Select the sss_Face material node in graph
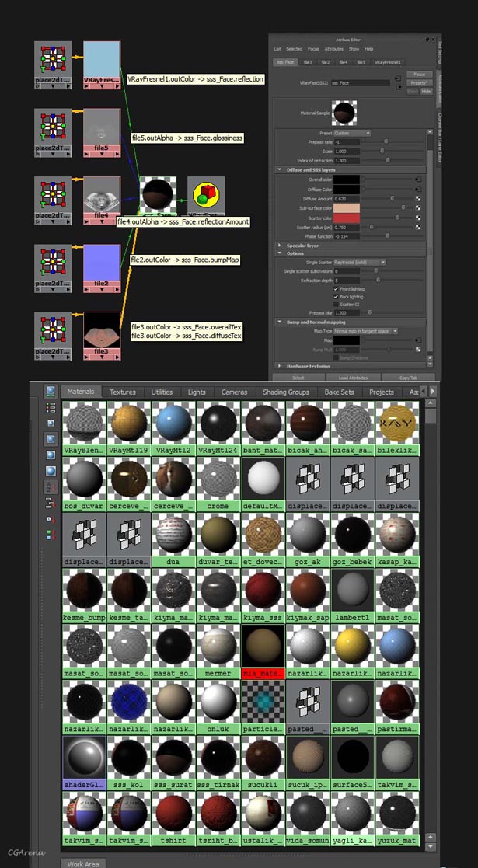 pos(158,196)
